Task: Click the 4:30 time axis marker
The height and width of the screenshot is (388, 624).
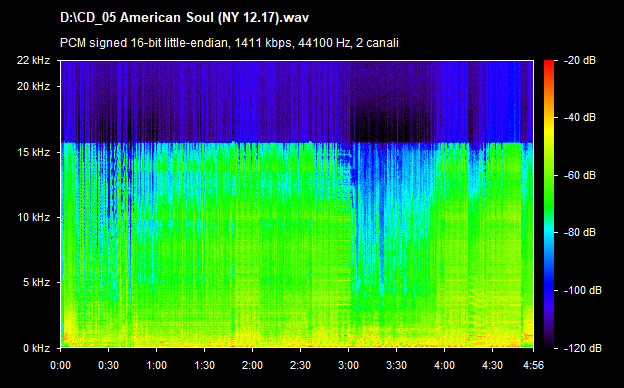Action: 492,365
